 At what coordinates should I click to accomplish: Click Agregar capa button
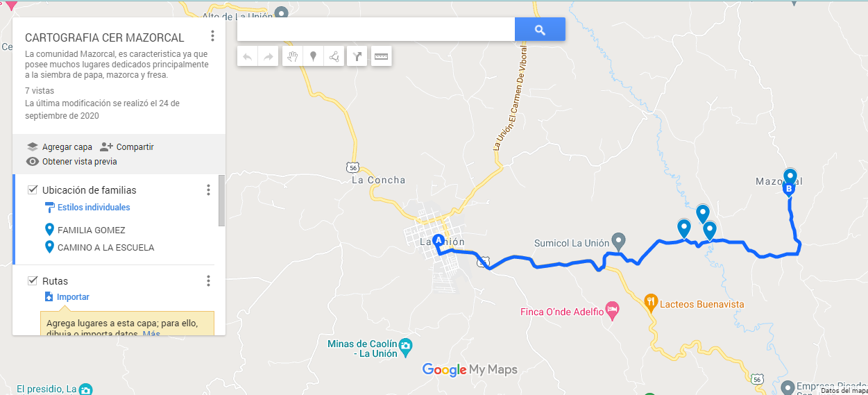pos(60,147)
